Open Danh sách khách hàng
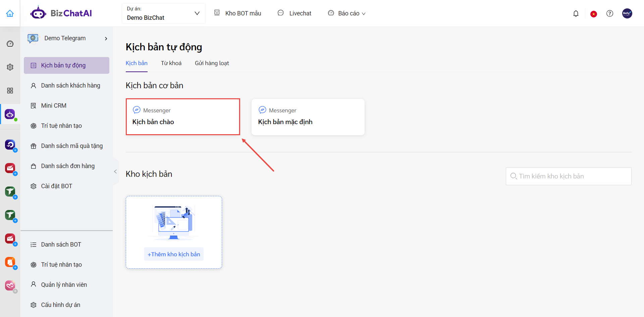The image size is (644, 317). point(66,86)
